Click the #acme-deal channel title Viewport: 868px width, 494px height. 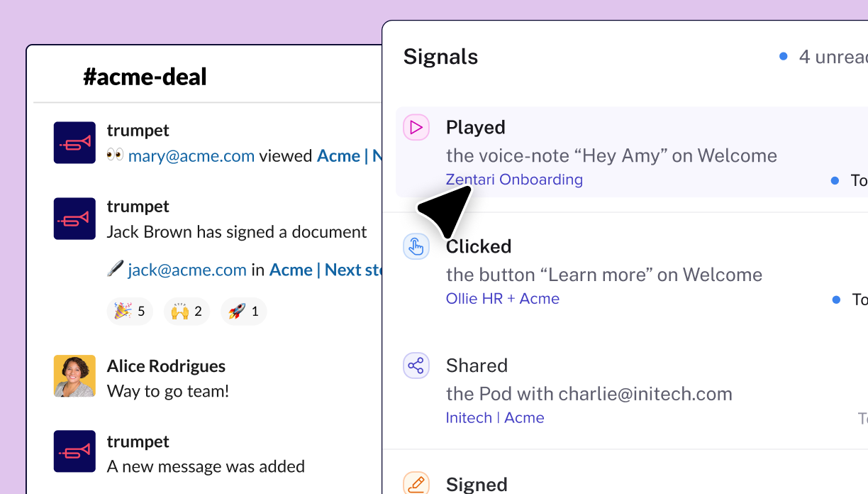pyautogui.click(x=145, y=77)
